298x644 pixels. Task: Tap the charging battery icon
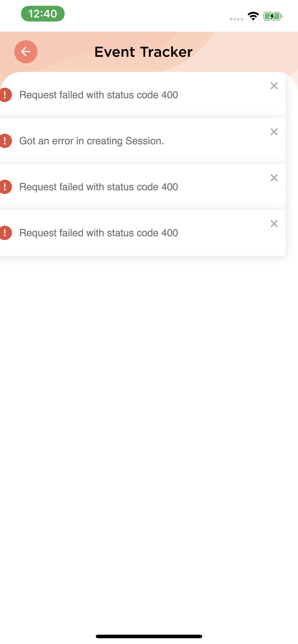273,16
